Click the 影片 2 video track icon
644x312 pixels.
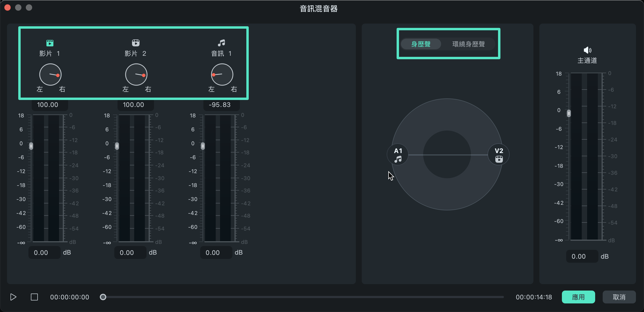136,43
